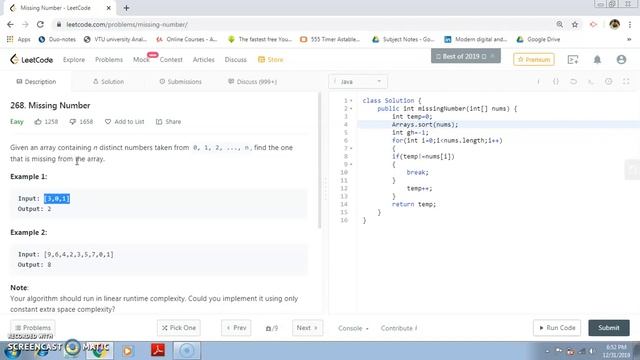The height and width of the screenshot is (360, 640).
Task: Open the user account icon in LeetCode header
Action: (621, 60)
